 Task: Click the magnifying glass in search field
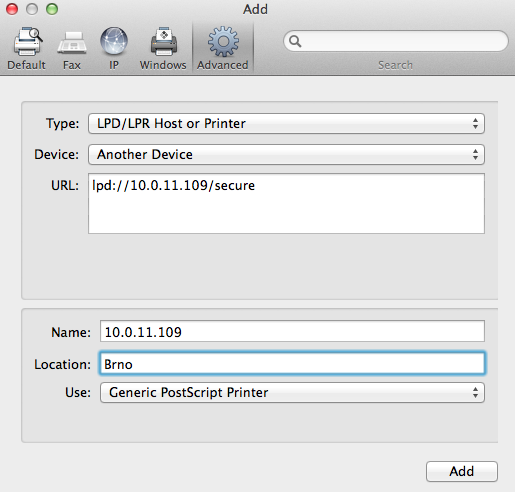pyautogui.click(x=295, y=41)
